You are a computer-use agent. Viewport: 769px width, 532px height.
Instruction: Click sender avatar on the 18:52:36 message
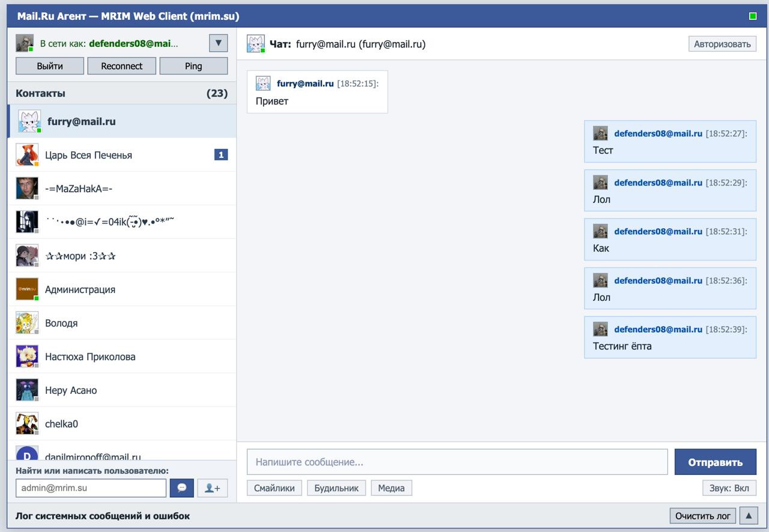pyautogui.click(x=600, y=280)
